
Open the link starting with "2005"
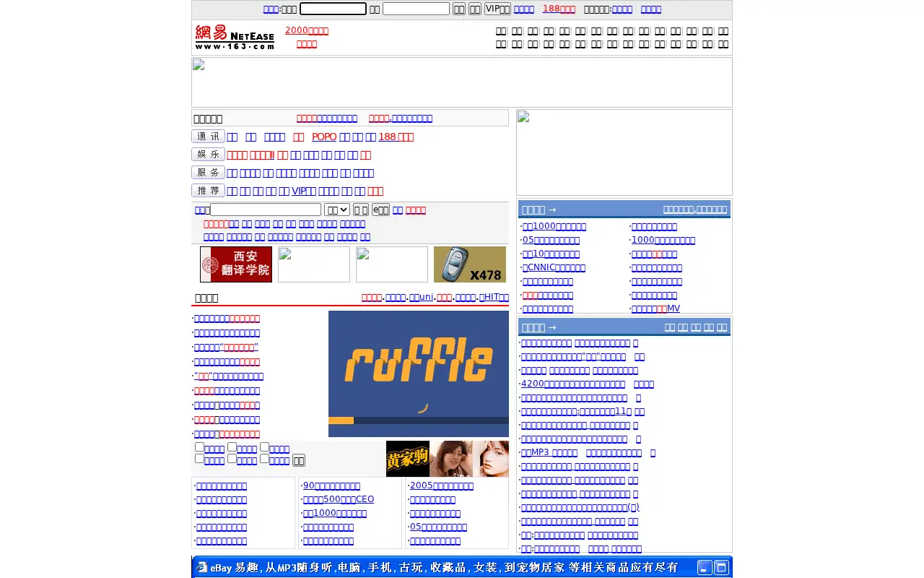tap(442, 486)
